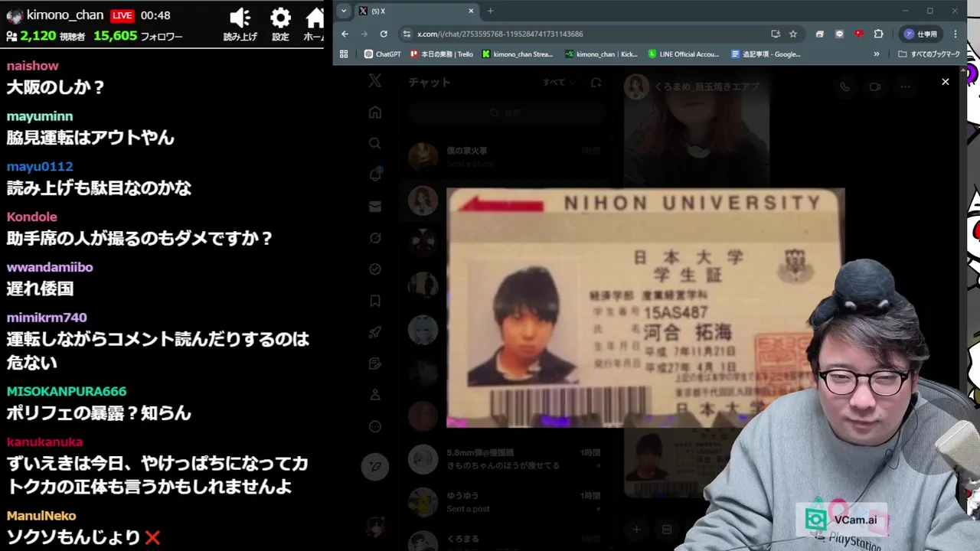Expand the すべて chat filter dropdown

pos(558,82)
